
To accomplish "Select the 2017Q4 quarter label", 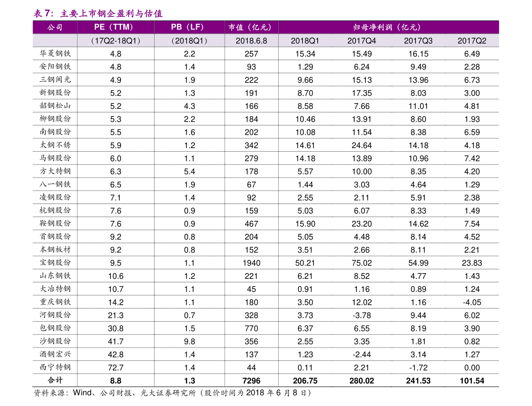I will click(361, 41).
